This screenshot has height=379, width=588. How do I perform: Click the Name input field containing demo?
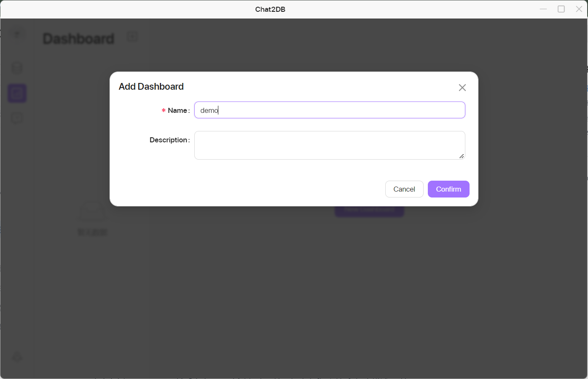pyautogui.click(x=330, y=110)
